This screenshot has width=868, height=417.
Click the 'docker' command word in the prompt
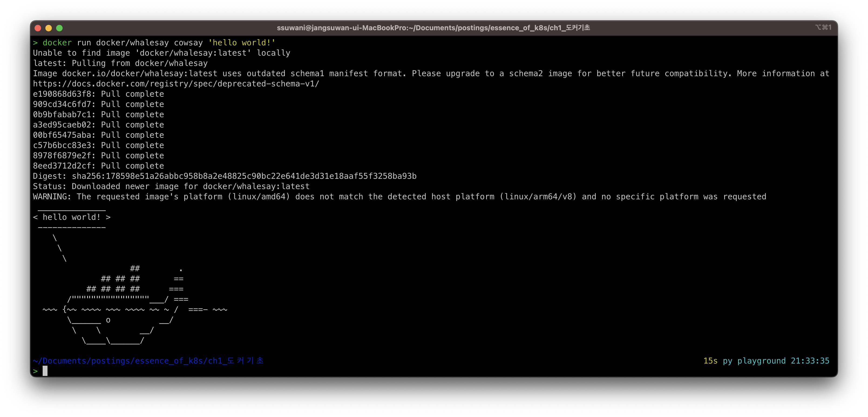click(x=57, y=43)
